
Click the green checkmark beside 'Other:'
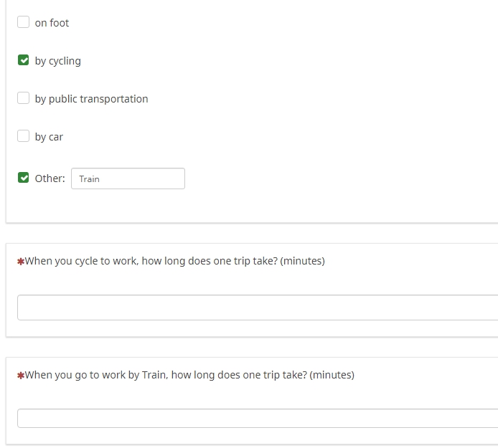24,178
